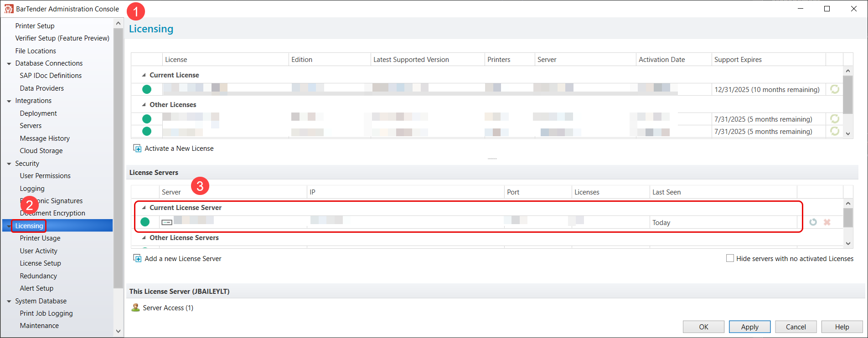Sort license servers by Last Seen column
The image size is (868, 338).
723,192
